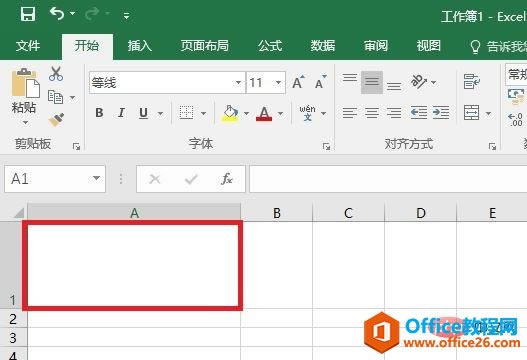Viewport: 527px width, 360px height.
Task: Click the Copy icon
Action: click(x=55, y=97)
